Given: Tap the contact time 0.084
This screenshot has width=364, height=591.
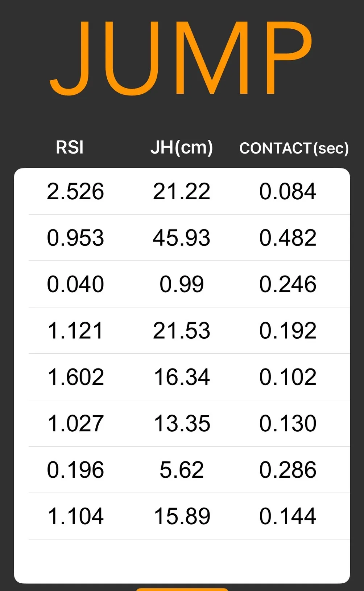Looking at the screenshot, I should coord(288,191).
